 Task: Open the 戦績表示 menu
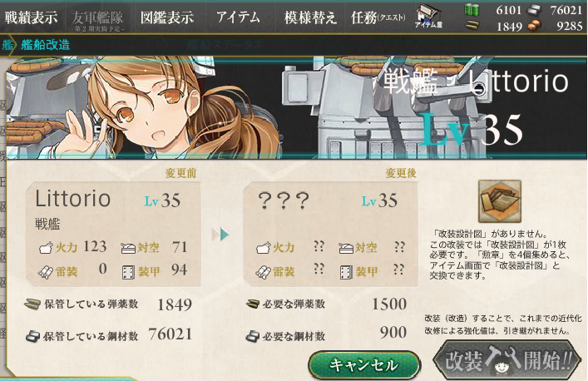(x=32, y=17)
